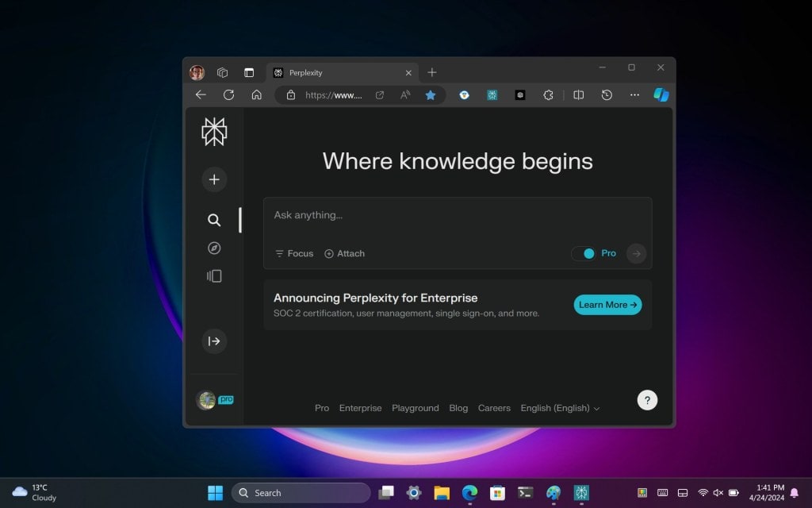Open the Playground link in the footer
The image size is (812, 508).
tap(416, 408)
